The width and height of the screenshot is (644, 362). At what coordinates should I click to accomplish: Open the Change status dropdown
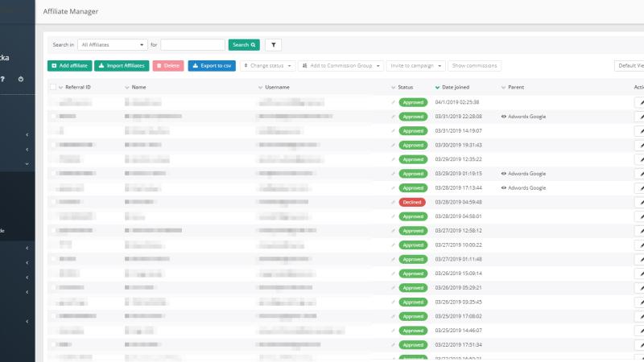(x=267, y=66)
